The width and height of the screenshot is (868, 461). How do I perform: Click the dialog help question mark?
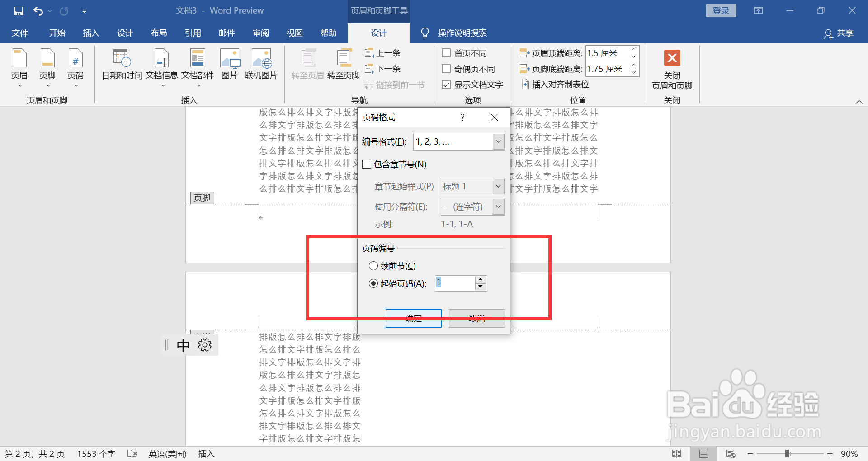tap(462, 118)
